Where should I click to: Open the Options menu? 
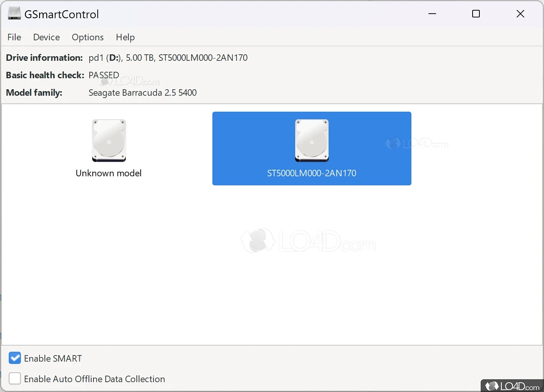point(88,37)
